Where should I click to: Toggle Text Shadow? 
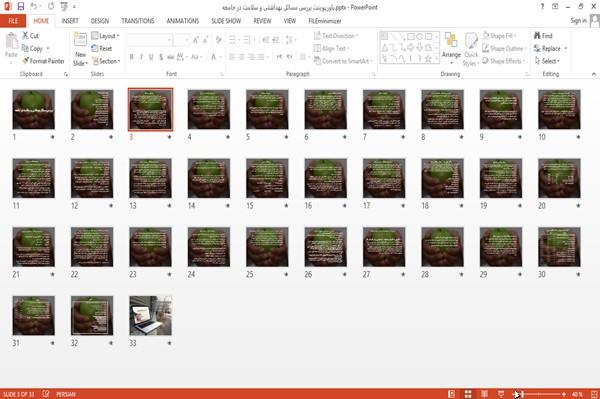pos(161,57)
